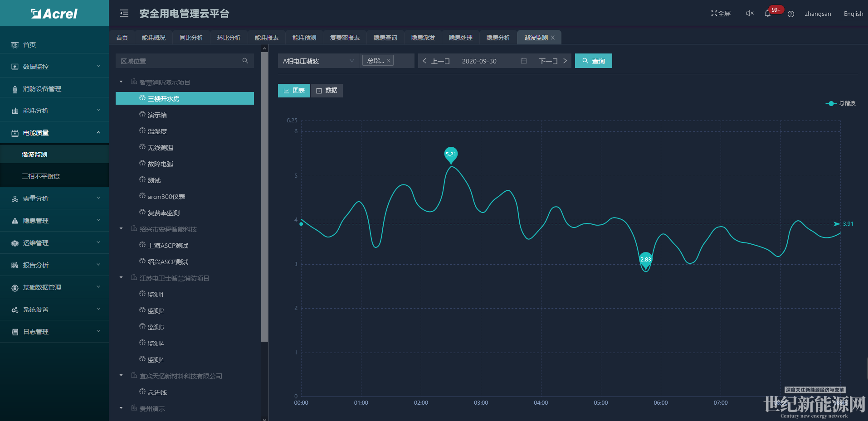Click the 基础数据管理 sidebar icon
This screenshot has height=421, width=868.
pos(15,287)
